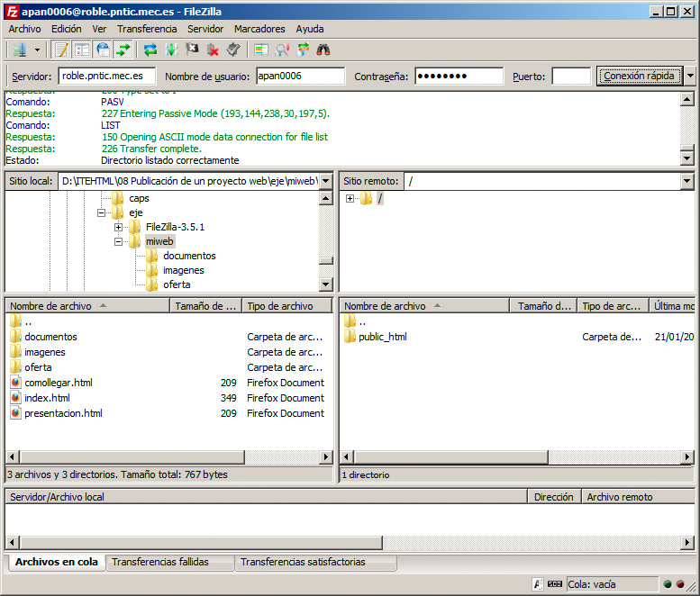Disconnect from the server with red X icon
Image resolution: width=700 pixels, height=596 pixels.
[x=213, y=50]
